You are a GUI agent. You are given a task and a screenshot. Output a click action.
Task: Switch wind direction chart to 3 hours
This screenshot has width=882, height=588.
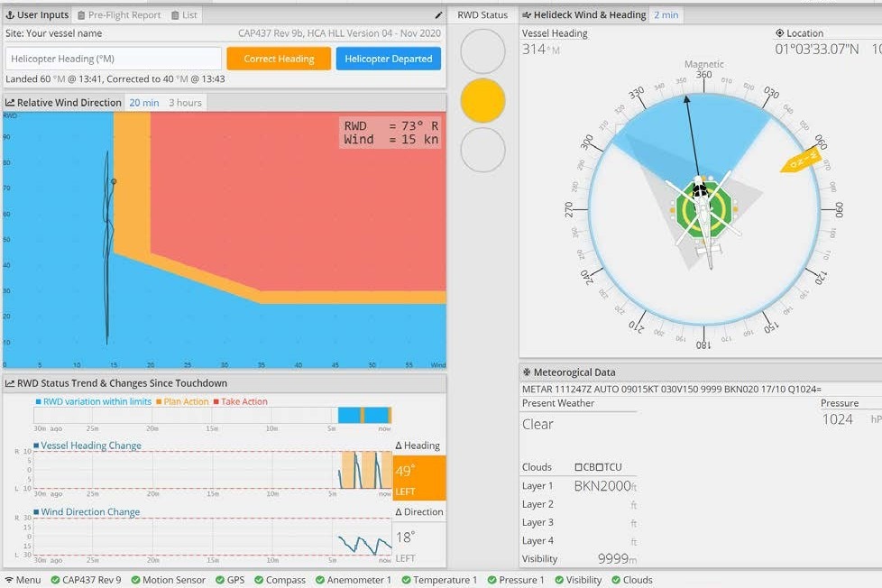[185, 103]
